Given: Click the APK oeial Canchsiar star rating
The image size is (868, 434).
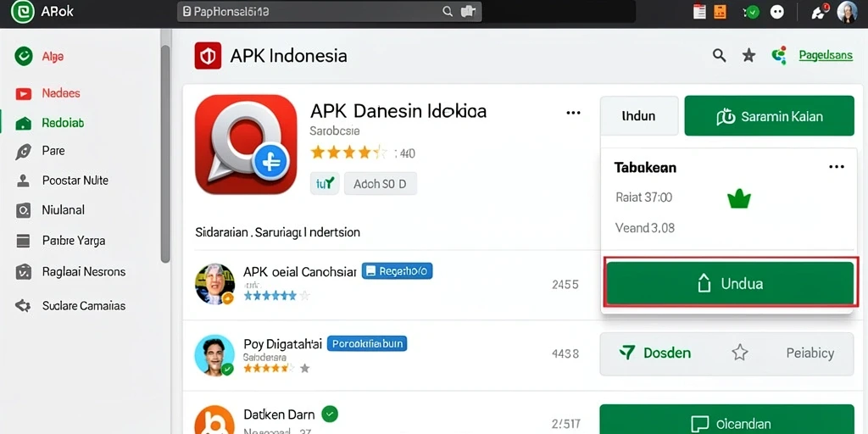Looking at the screenshot, I should [x=276, y=296].
